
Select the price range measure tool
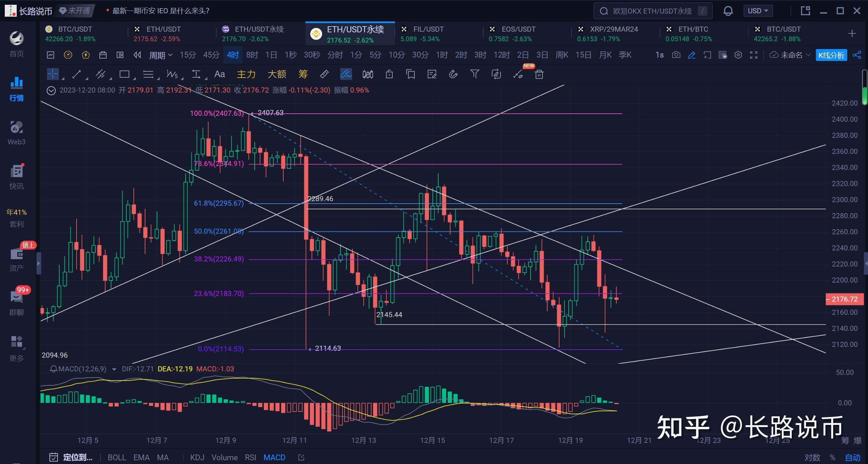tap(196, 74)
